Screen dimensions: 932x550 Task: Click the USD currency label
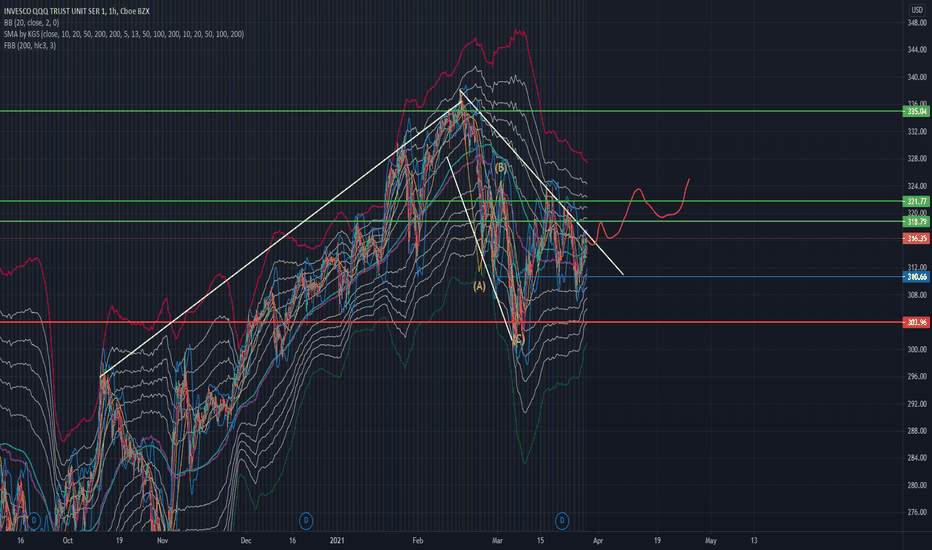917,10
